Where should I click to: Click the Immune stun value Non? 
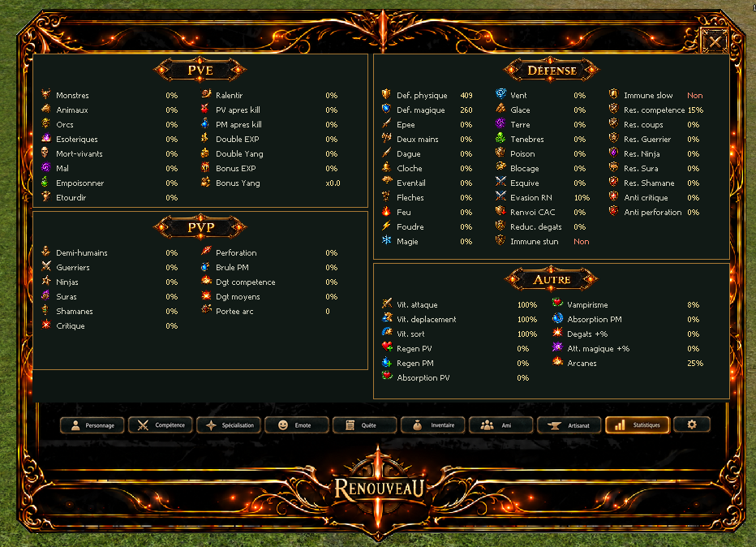[582, 242]
